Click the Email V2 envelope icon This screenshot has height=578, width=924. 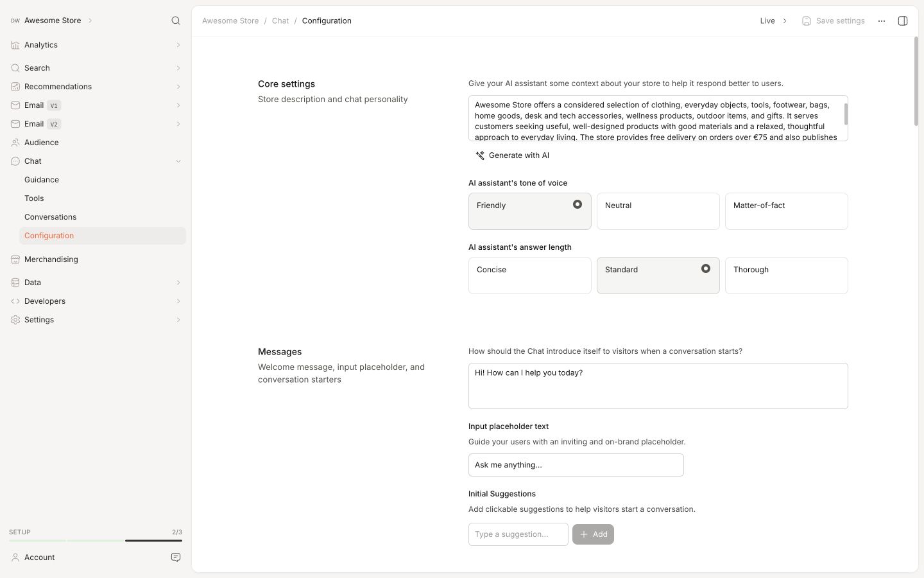coord(15,124)
